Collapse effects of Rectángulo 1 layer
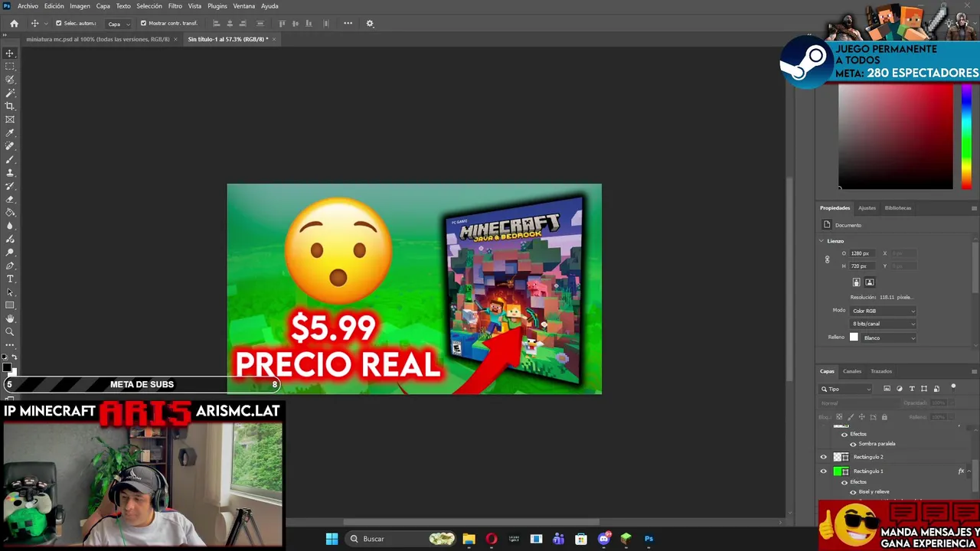The width and height of the screenshot is (980, 551). tap(969, 471)
